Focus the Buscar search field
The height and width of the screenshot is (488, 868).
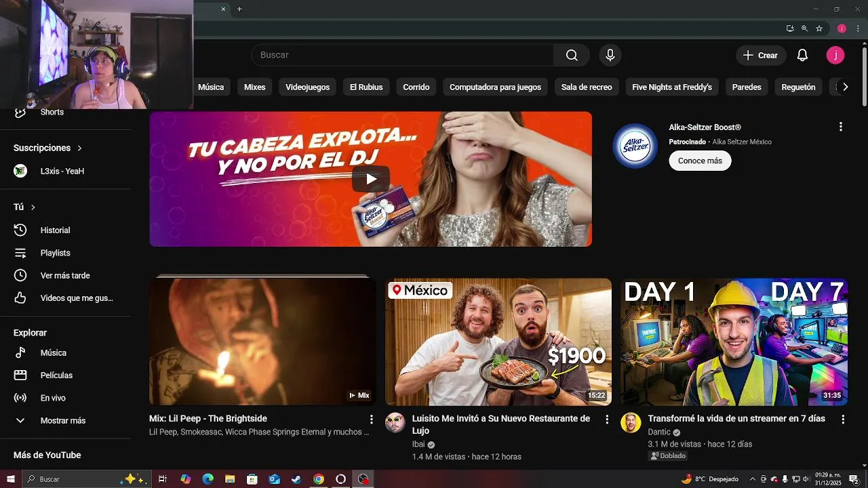[x=402, y=56]
